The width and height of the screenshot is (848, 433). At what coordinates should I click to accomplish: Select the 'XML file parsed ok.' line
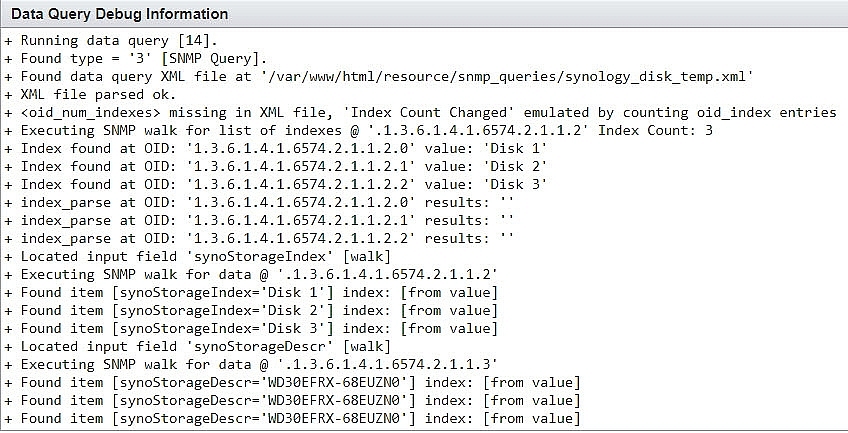click(x=90, y=95)
